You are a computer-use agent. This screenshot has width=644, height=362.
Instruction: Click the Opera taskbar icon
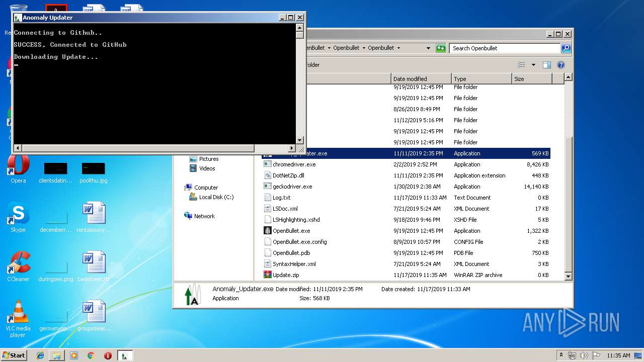point(108,355)
